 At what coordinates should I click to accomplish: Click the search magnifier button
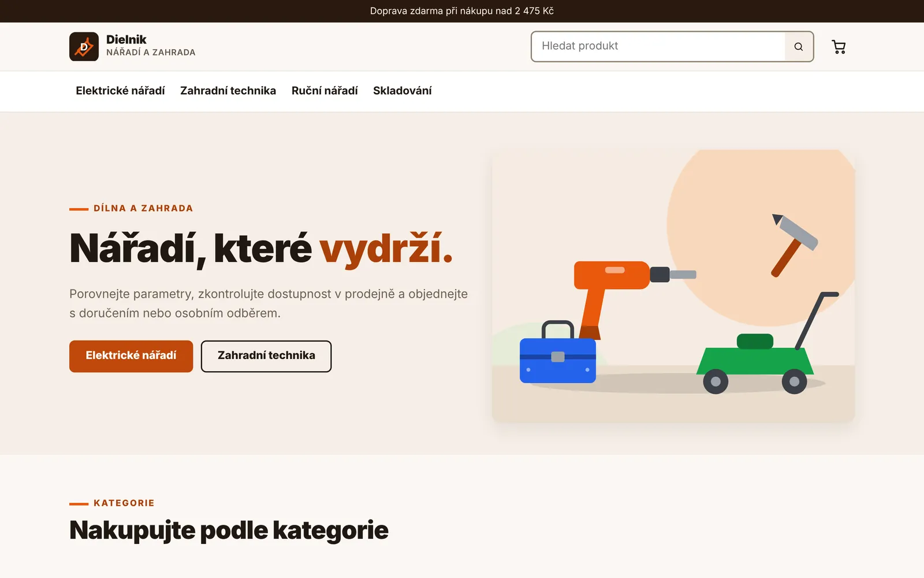[x=799, y=47]
